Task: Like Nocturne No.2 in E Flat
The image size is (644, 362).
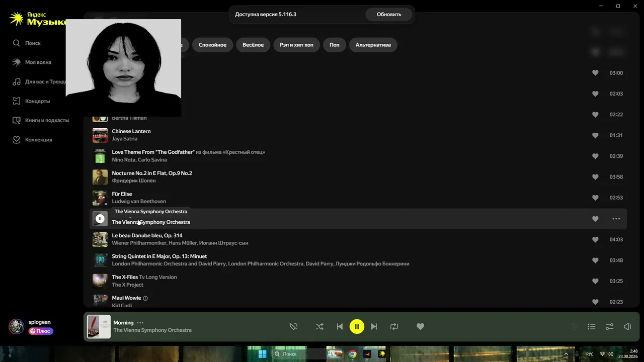Action: point(595,177)
